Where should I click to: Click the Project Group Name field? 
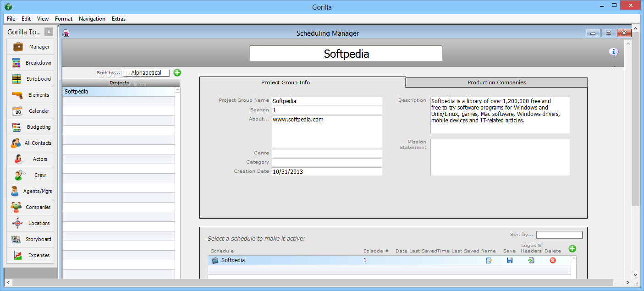pyautogui.click(x=327, y=101)
